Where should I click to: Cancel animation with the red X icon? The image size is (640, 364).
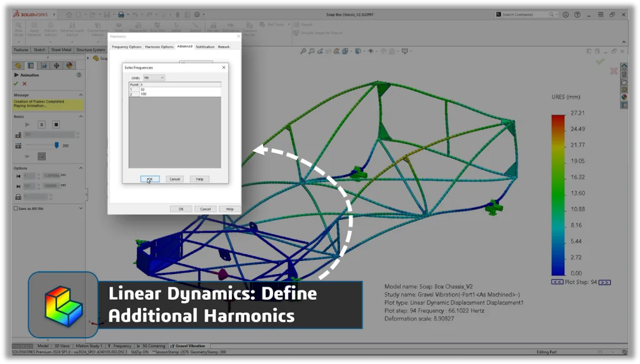[24, 84]
